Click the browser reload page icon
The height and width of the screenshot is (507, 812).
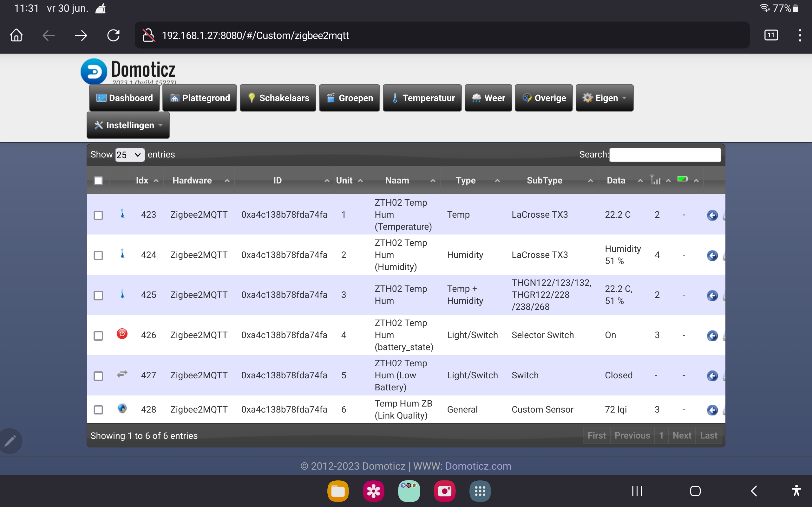pos(114,35)
